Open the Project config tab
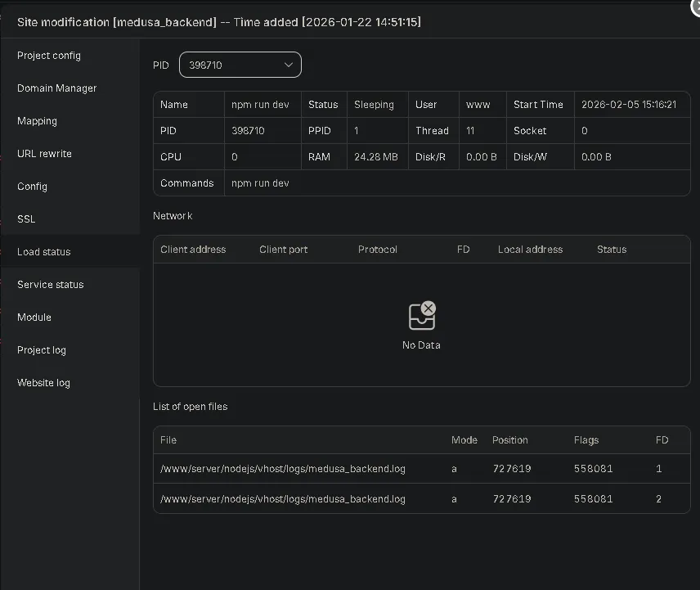 (49, 56)
